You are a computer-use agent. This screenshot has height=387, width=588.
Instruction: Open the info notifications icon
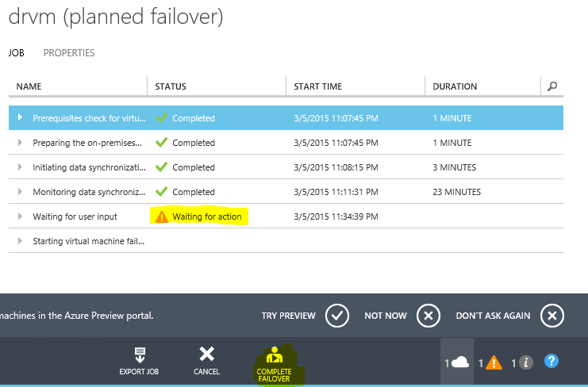pos(525,362)
